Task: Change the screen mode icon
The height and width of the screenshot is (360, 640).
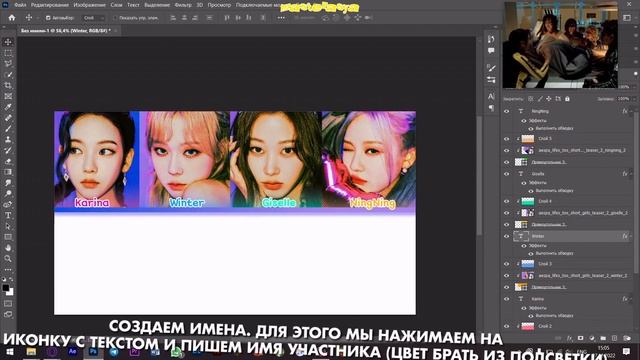Action: pos(8,315)
